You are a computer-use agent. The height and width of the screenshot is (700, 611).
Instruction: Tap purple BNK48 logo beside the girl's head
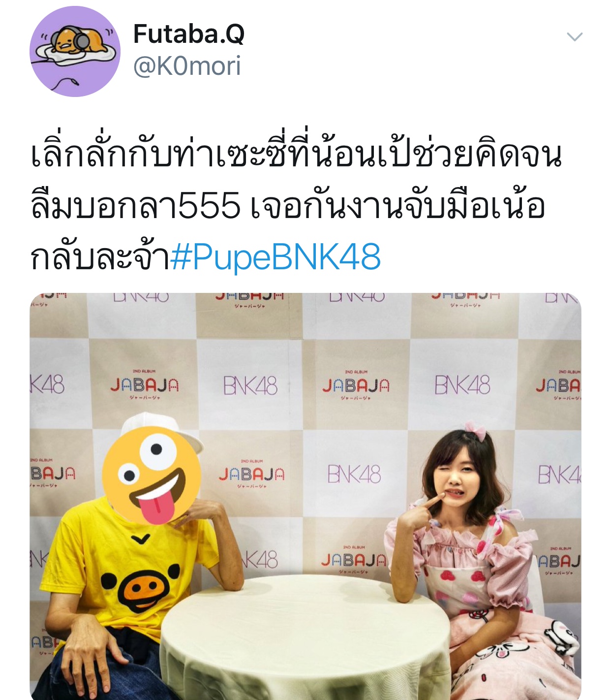click(354, 475)
